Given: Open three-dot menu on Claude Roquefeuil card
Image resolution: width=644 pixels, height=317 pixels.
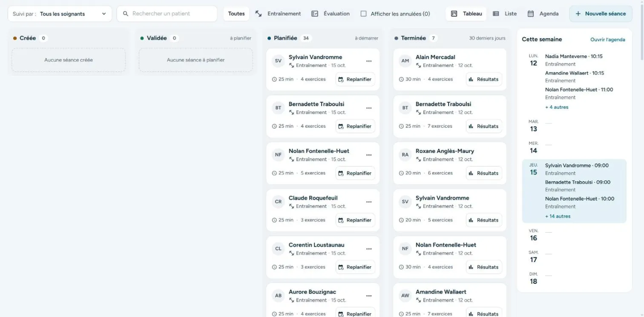Looking at the screenshot, I should click(x=369, y=202).
